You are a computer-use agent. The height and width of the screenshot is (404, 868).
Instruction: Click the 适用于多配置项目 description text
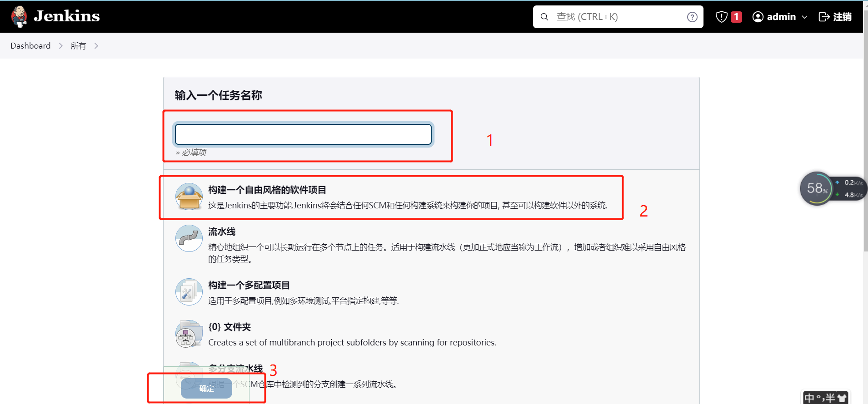tap(304, 301)
